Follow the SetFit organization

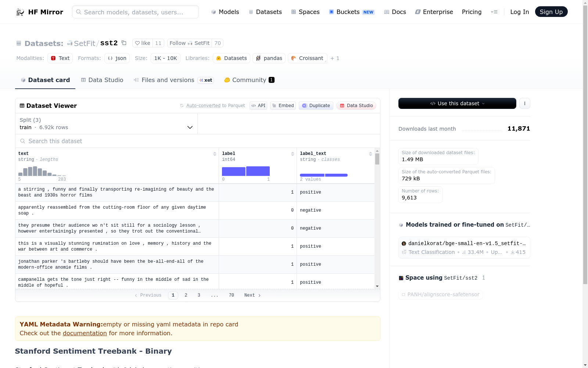tap(190, 43)
